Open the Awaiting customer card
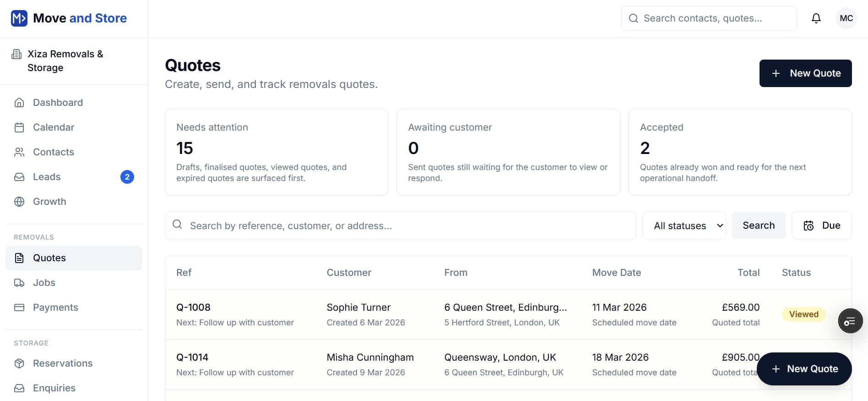Screen dimensions: 868x401 (x=508, y=152)
